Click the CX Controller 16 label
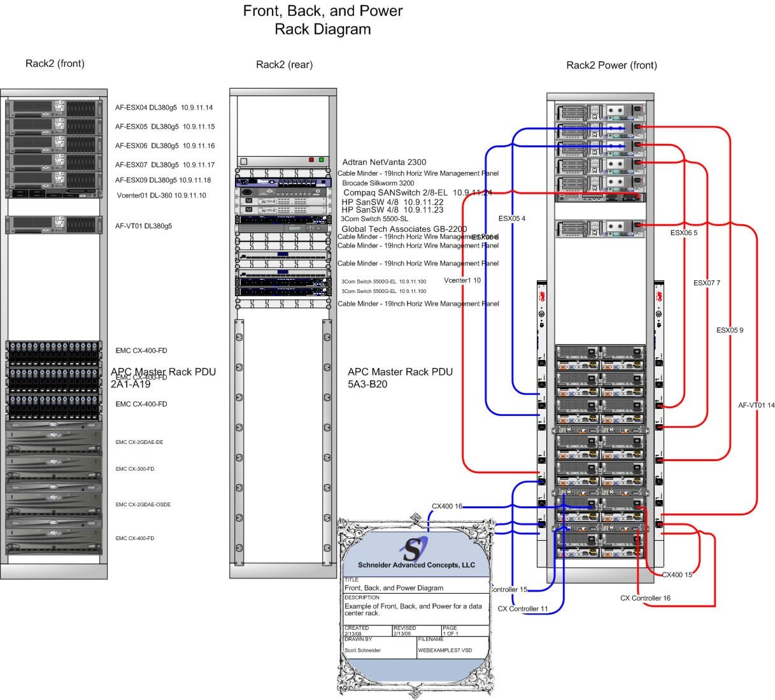 646,597
